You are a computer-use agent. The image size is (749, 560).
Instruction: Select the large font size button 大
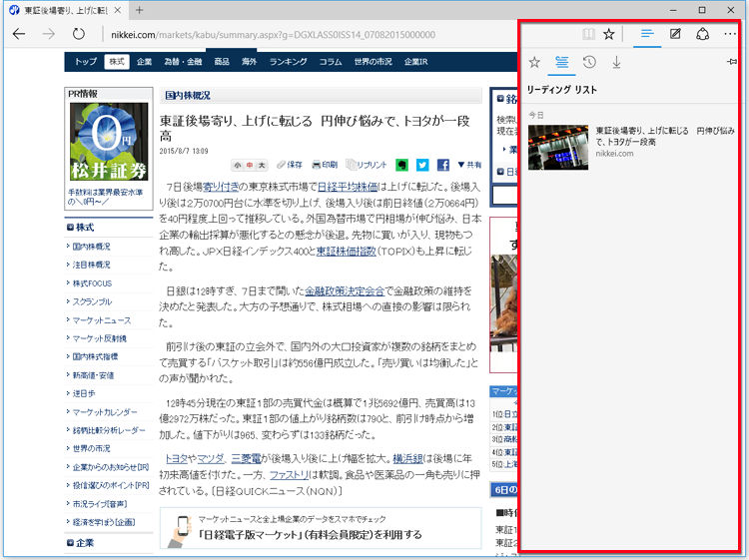point(262,165)
